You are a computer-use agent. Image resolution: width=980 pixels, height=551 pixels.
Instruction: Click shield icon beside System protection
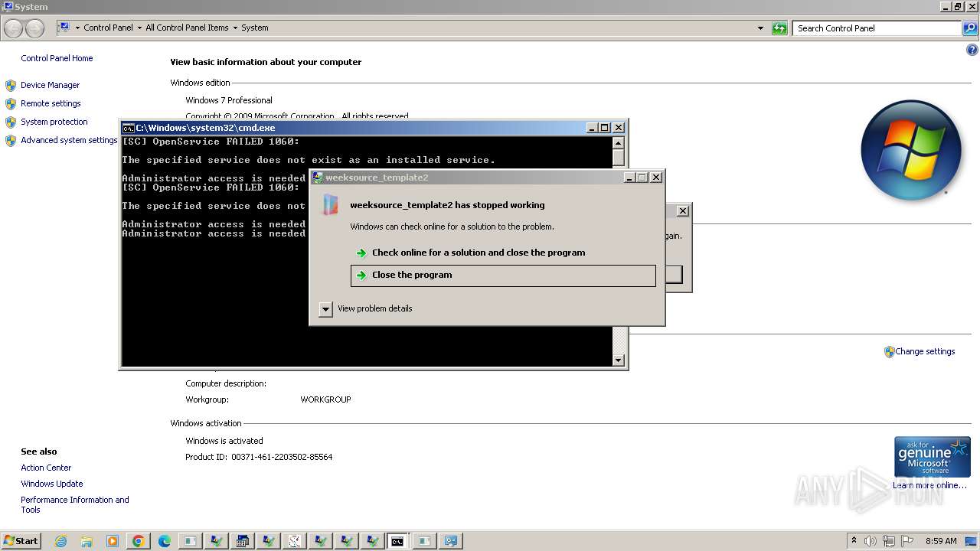(x=11, y=122)
